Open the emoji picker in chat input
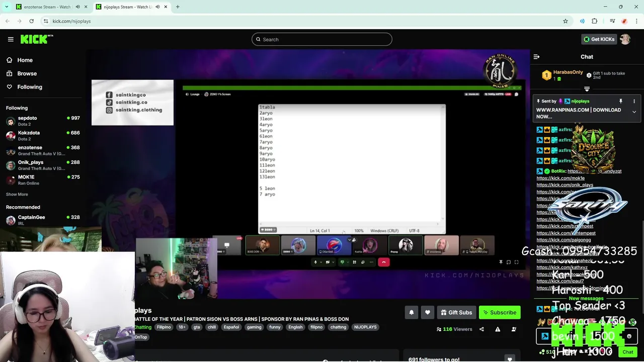 coord(629,336)
